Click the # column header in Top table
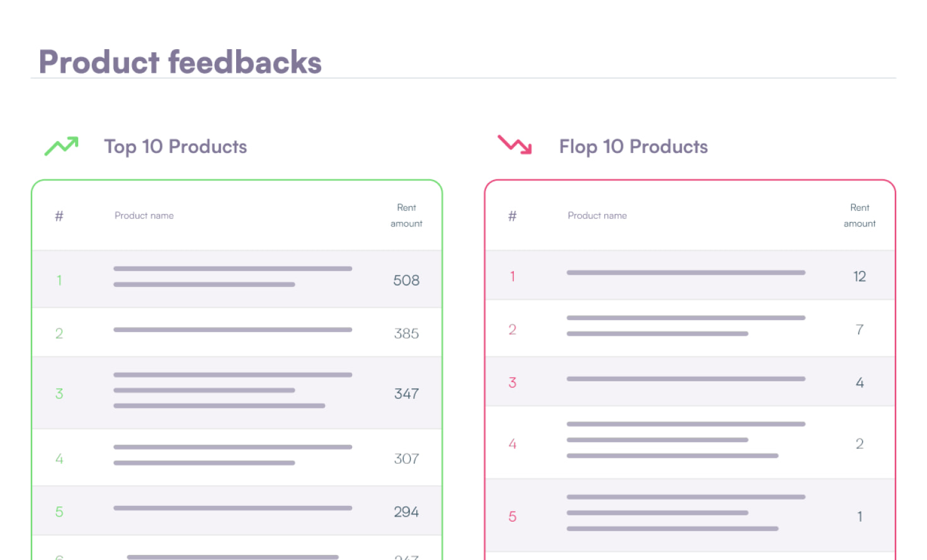 tap(59, 216)
